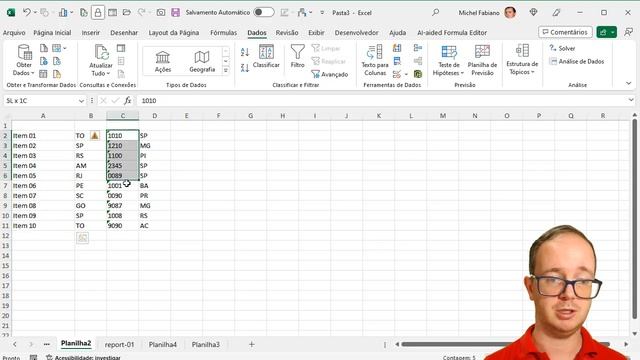Viewport: 640px width, 360px height.
Task: Click the open folder icon in quick access
Action: (x=127, y=13)
